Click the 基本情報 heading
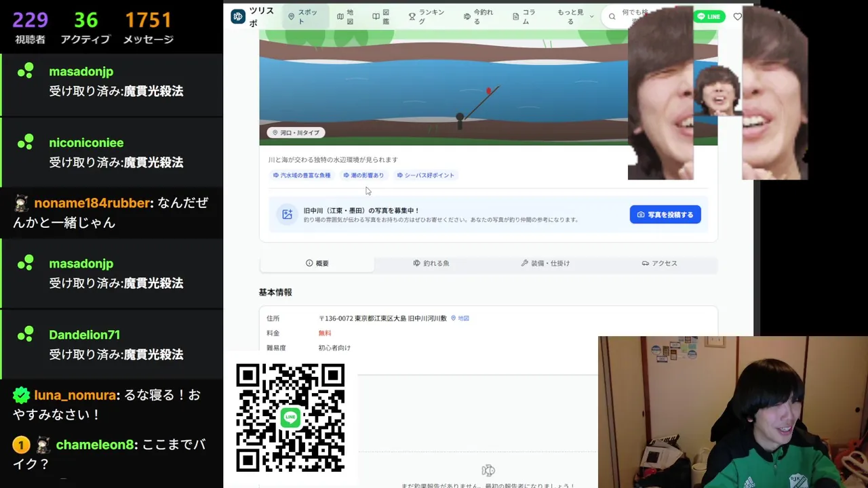 tap(275, 292)
